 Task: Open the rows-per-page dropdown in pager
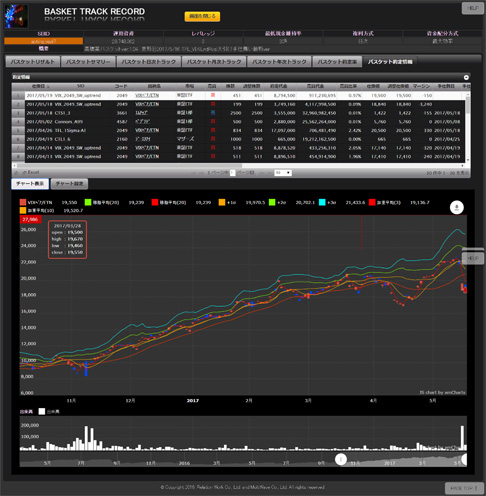tap(283, 173)
